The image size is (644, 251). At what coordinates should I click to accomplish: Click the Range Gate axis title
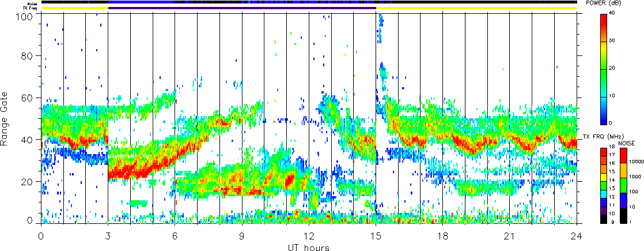coord(5,118)
